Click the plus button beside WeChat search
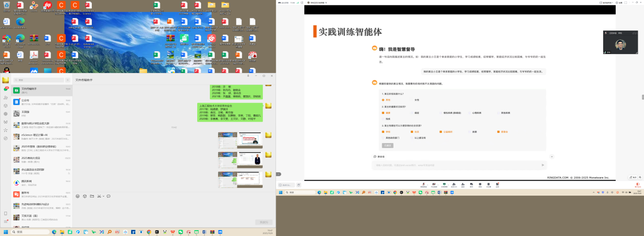The image size is (644, 236). tap(68, 80)
